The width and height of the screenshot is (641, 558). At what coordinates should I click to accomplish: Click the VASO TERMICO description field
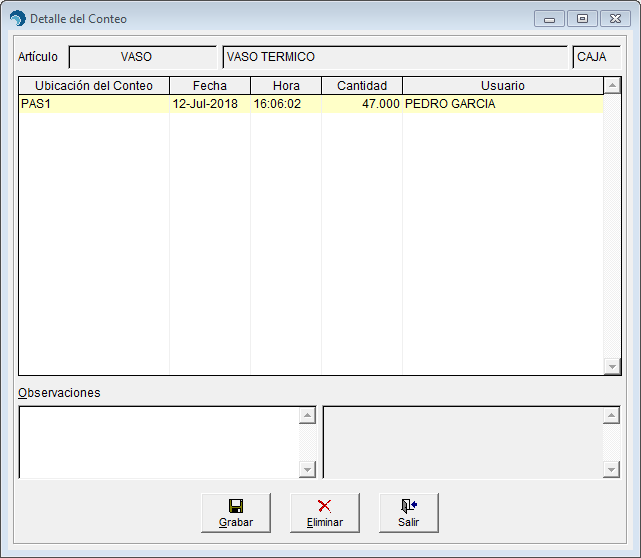(x=395, y=57)
